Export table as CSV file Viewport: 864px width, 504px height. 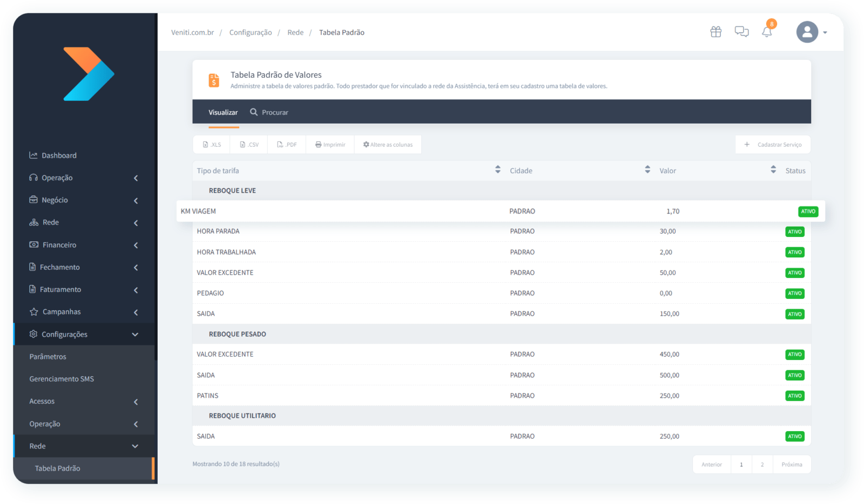point(249,145)
